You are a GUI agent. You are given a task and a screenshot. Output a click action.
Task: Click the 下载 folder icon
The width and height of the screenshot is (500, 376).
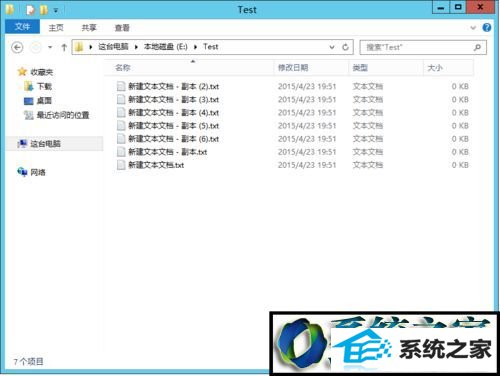click(x=29, y=87)
